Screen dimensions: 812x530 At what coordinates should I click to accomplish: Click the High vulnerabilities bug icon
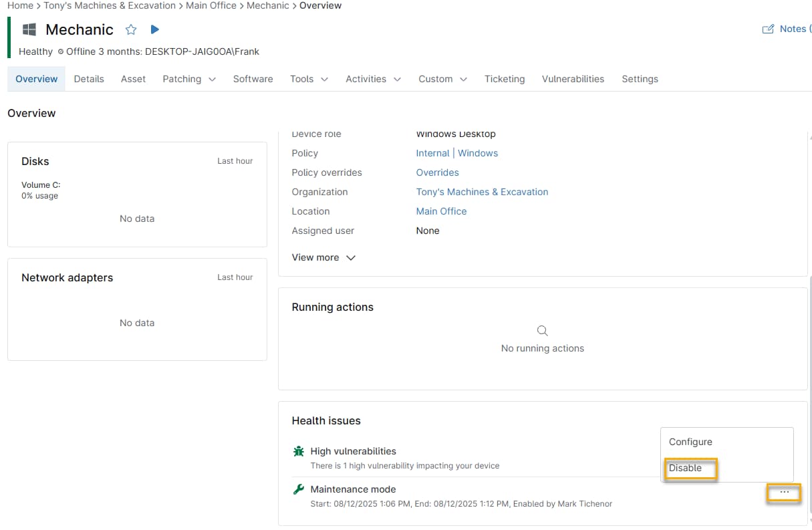click(x=299, y=451)
